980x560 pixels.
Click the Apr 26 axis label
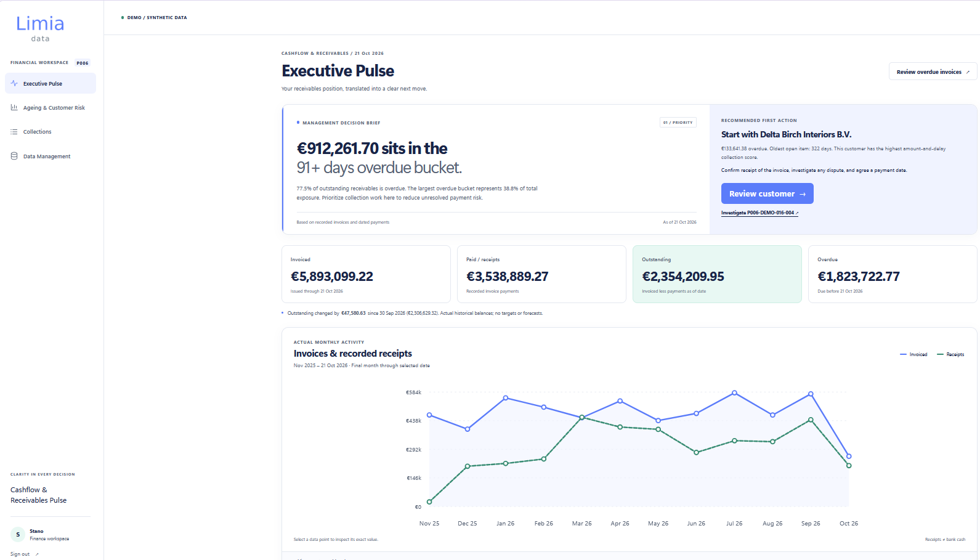pos(620,524)
